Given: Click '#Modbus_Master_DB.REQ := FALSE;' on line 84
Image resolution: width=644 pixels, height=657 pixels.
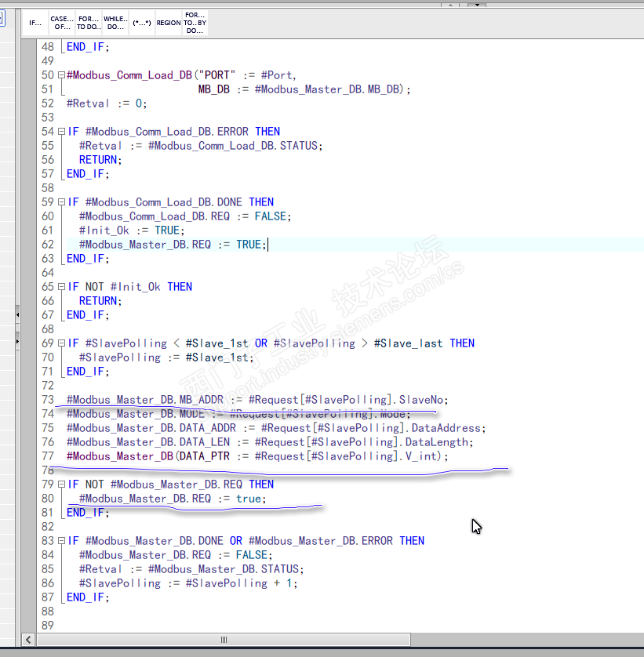Looking at the screenshot, I should [176, 555].
